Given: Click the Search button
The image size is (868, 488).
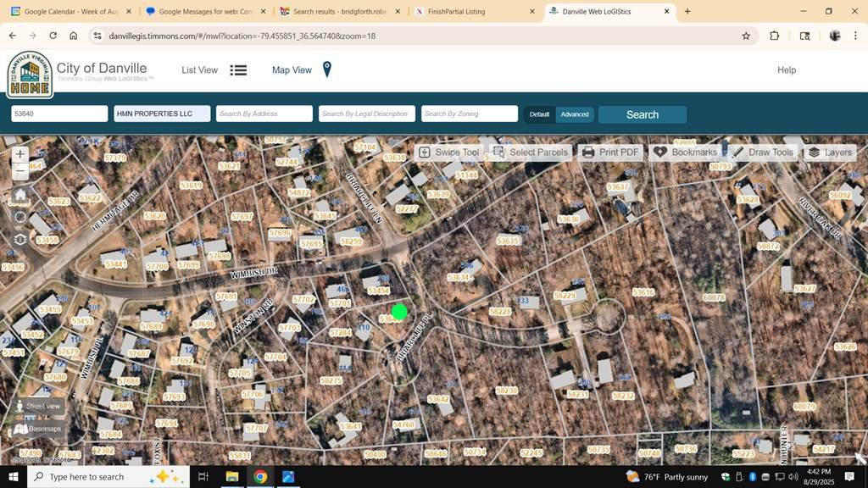Looking at the screenshot, I should 642,114.
